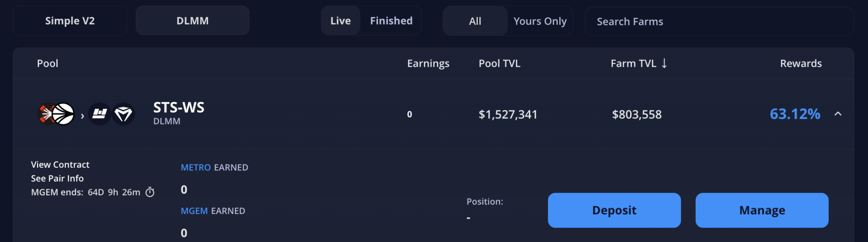This screenshot has height=242, width=868.
Task: Open the Simple V2 tab
Action: (70, 21)
